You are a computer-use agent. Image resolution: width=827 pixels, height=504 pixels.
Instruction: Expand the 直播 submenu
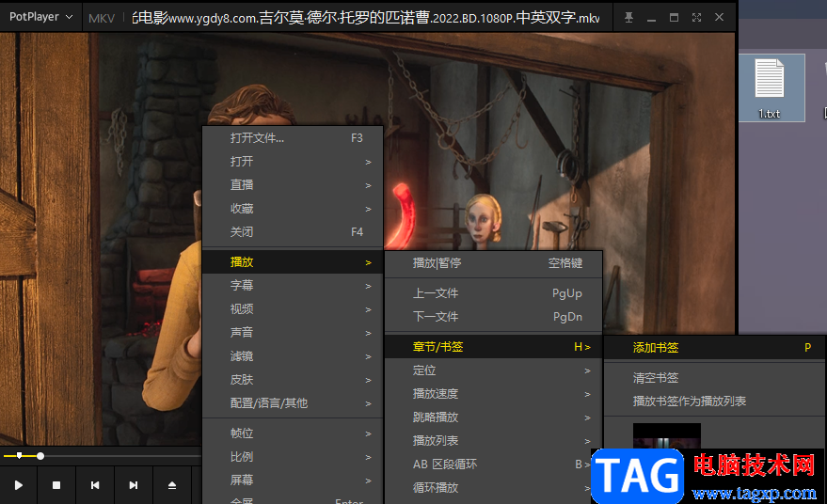point(293,185)
